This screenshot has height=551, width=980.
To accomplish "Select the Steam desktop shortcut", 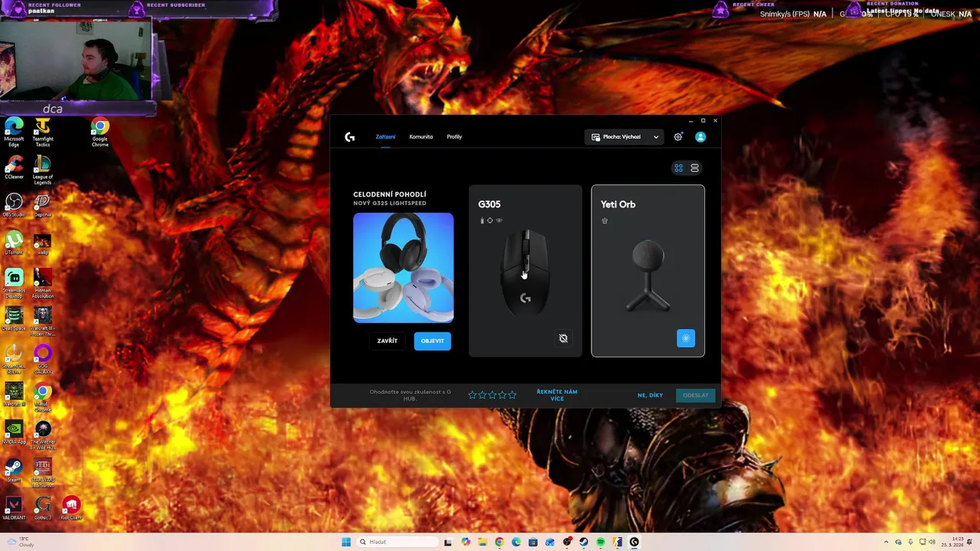I will [x=14, y=470].
